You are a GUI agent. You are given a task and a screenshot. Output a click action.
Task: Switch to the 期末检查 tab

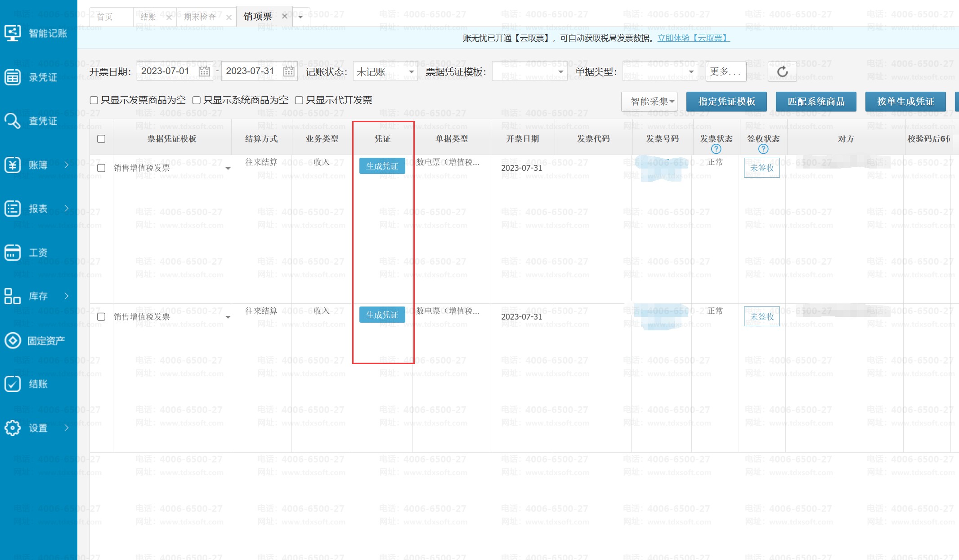(x=200, y=17)
